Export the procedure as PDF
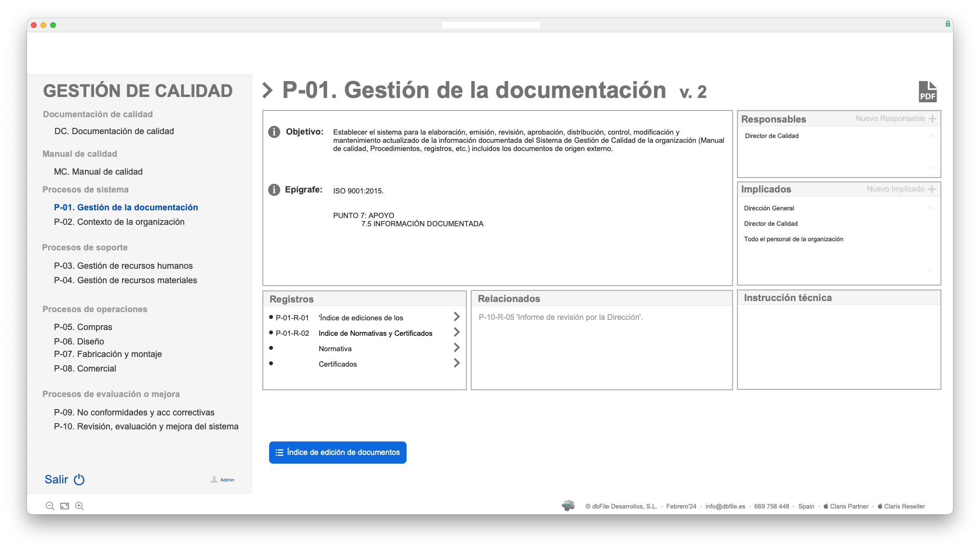 pyautogui.click(x=927, y=91)
